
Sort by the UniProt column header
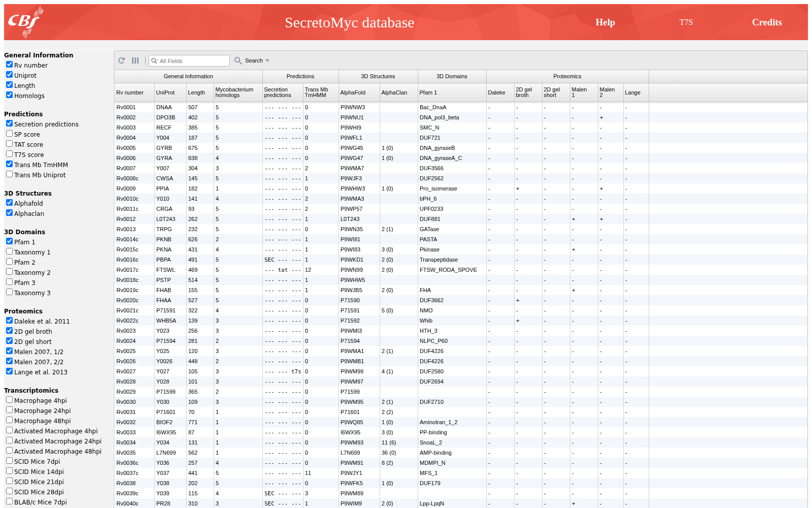[170, 92]
